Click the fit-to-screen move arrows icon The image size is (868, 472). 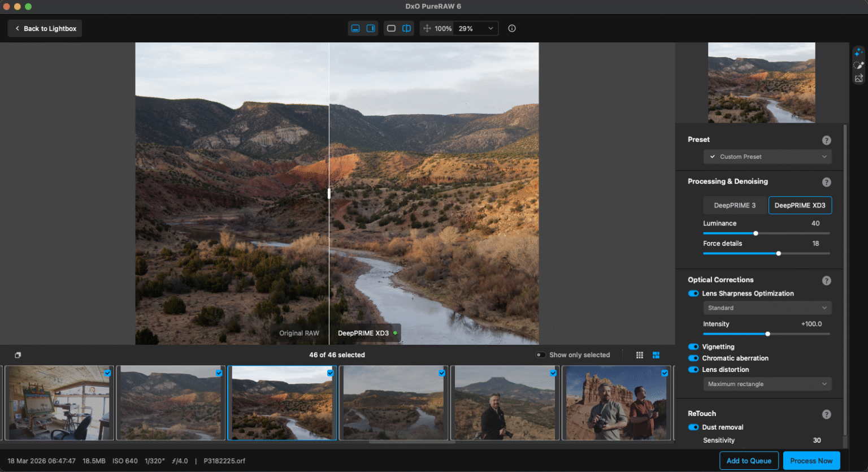(427, 28)
